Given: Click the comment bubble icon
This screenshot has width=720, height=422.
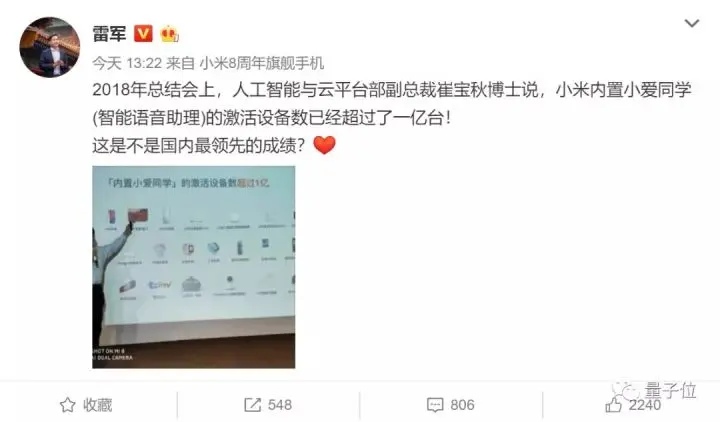Looking at the screenshot, I should point(435,405).
